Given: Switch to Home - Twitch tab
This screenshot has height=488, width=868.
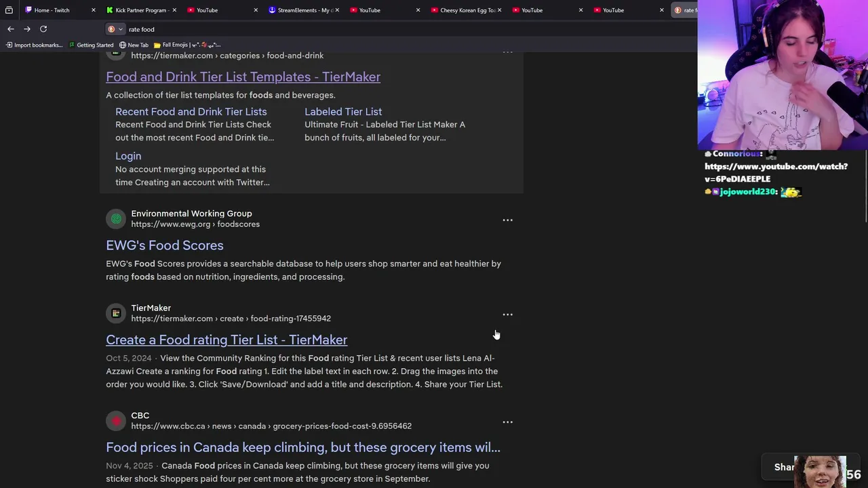Looking at the screenshot, I should pos(52,10).
